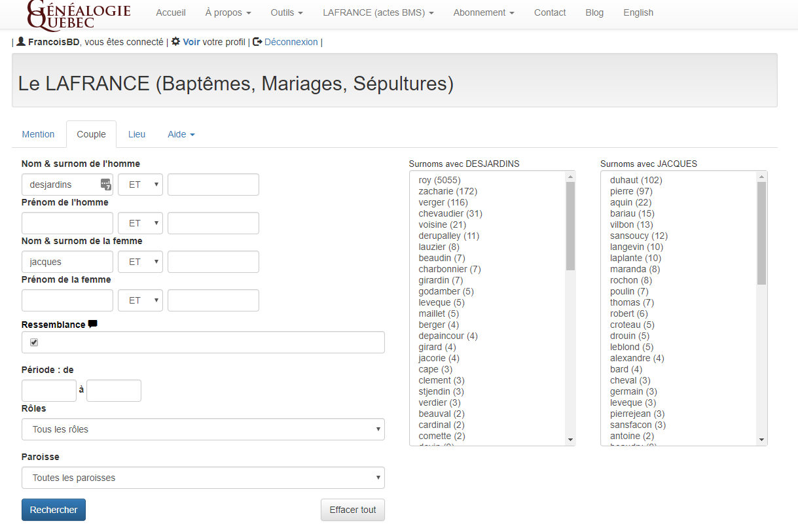This screenshot has width=798, height=532.
Task: Select 'zacharie (172)' in the surname list
Action: tap(448, 191)
